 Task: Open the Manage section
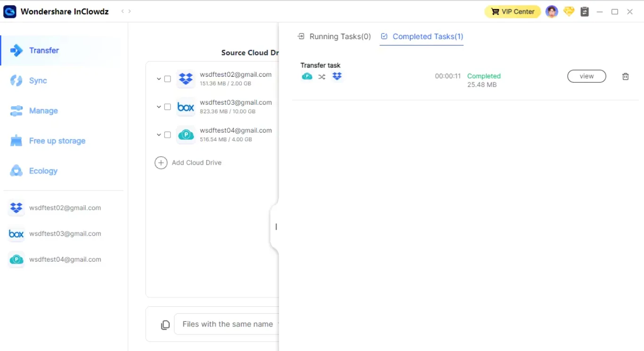tap(43, 111)
